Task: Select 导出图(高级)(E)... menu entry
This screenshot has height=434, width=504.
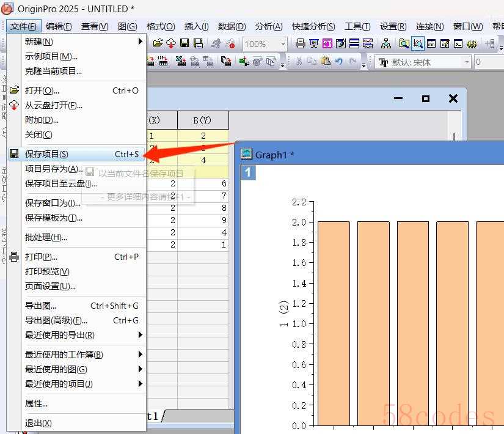Action: (76, 320)
